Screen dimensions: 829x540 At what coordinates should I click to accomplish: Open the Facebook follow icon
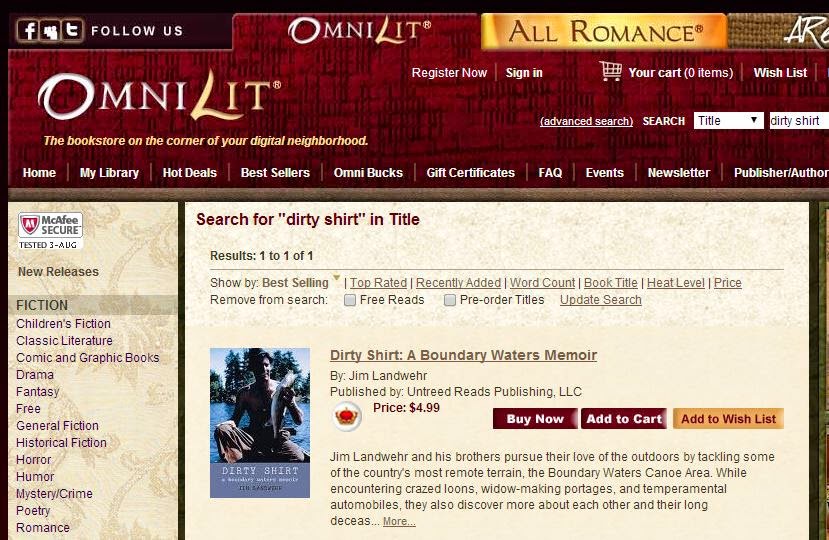29,31
